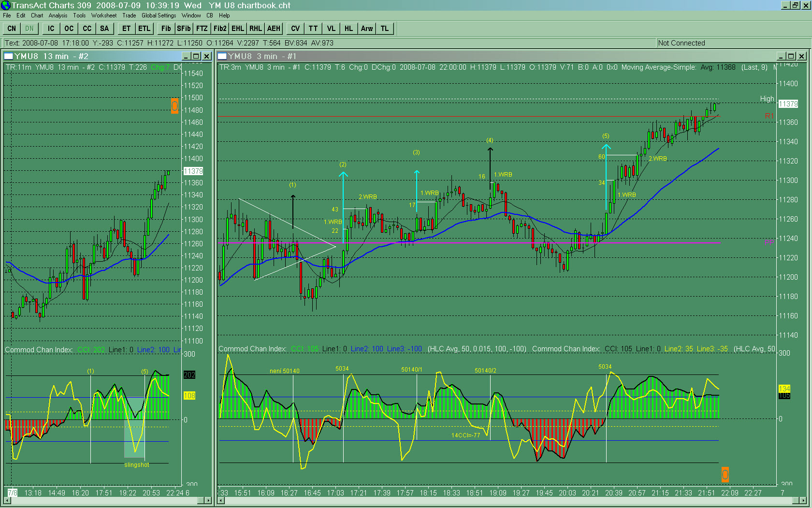Click the orange marker in 13 min chart
Screen dimensions: 812x508
point(174,106)
